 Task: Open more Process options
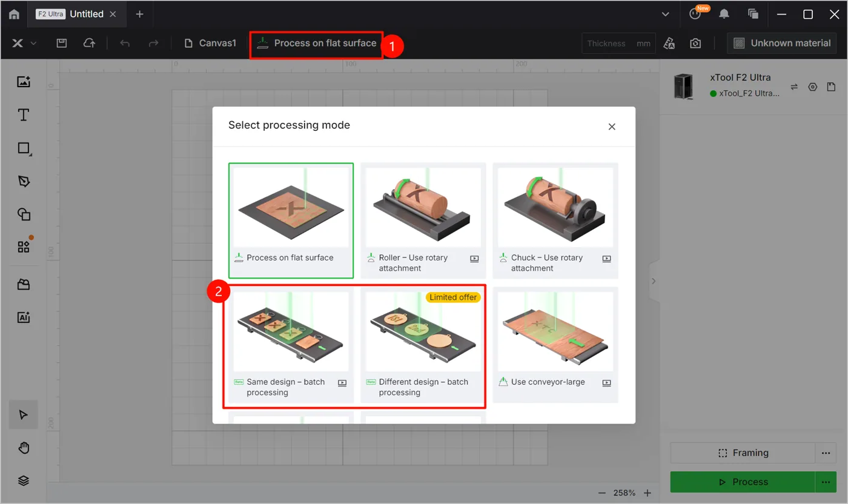[826, 482]
